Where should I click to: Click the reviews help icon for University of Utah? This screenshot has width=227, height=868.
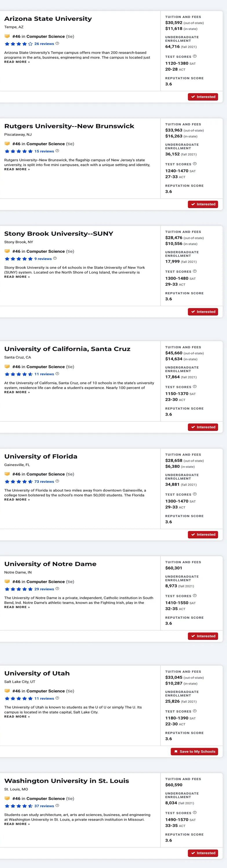(x=57, y=698)
